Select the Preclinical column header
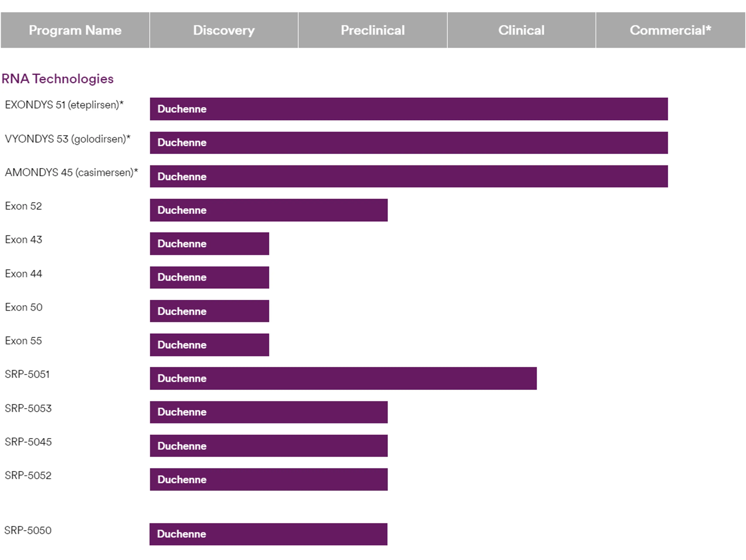This screenshot has height=560, width=746. 372,30
